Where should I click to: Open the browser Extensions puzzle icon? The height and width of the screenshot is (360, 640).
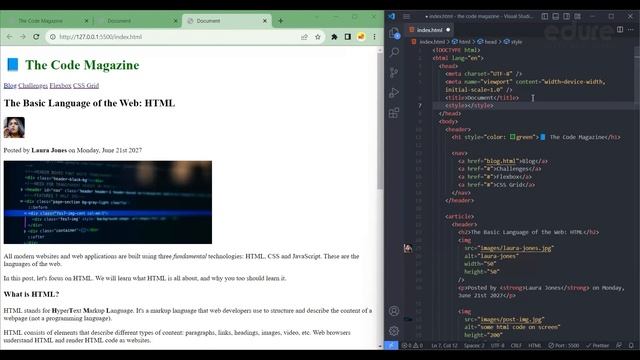(334, 37)
